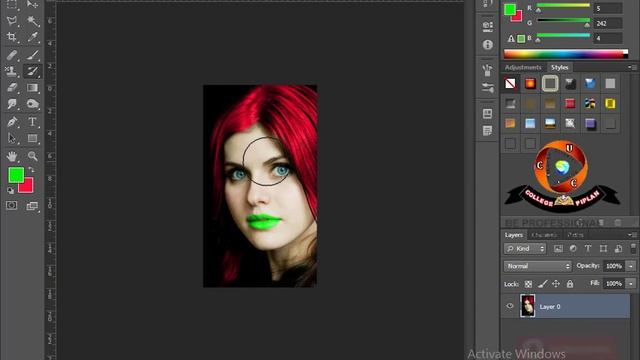Select the Gradient tool

point(32,87)
